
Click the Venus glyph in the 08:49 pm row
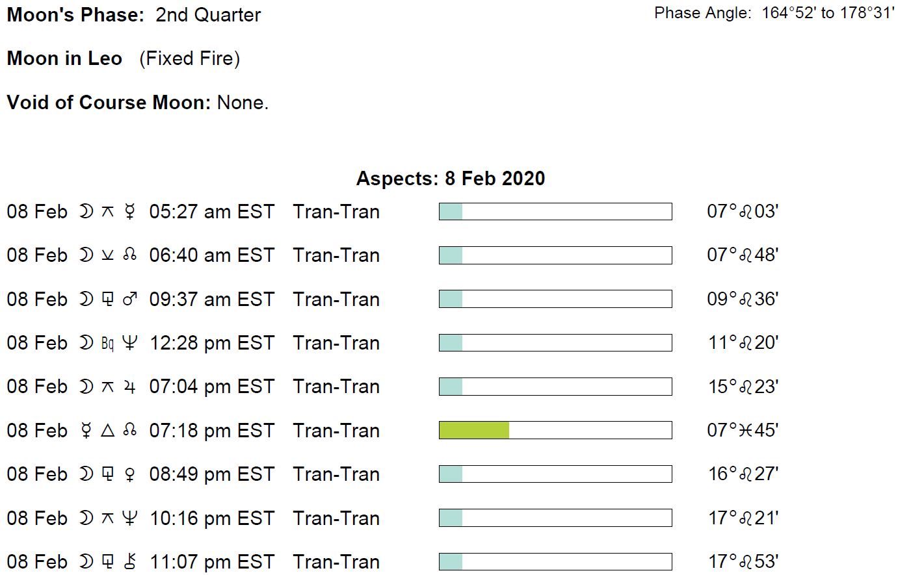130,474
